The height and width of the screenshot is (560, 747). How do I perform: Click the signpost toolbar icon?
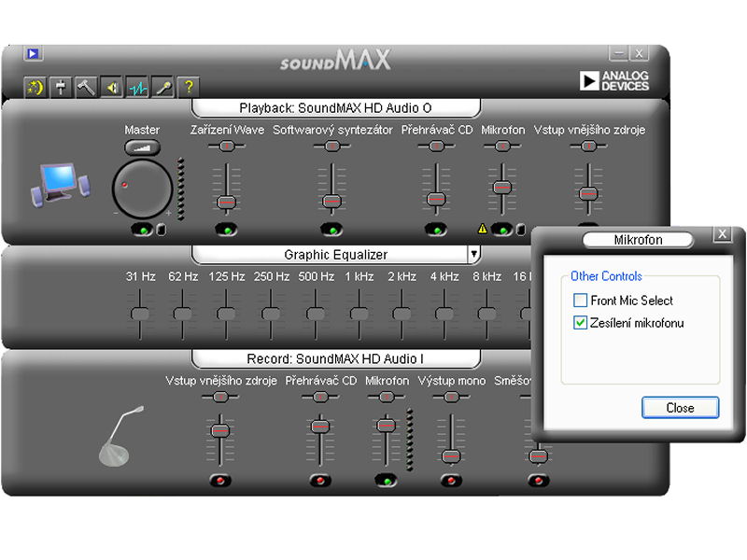(61, 87)
